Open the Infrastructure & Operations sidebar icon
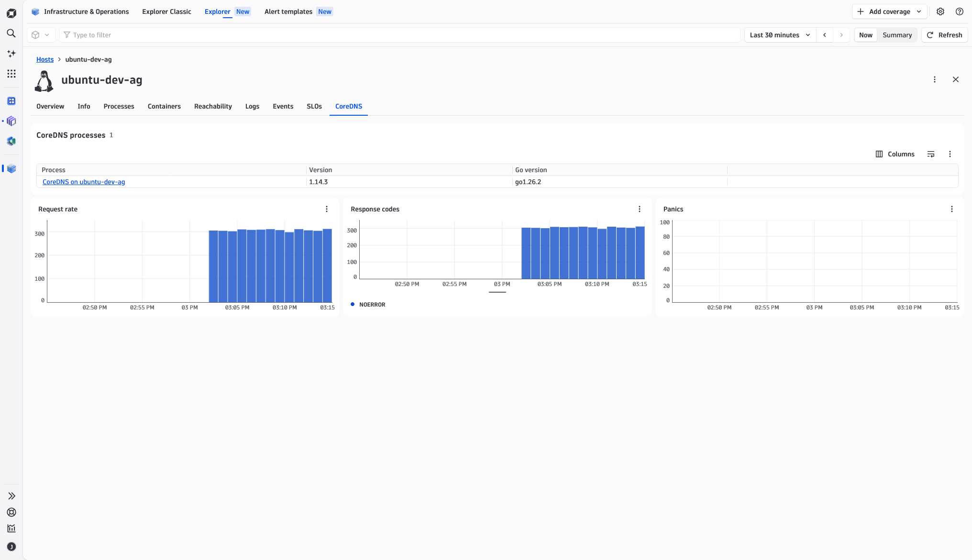This screenshot has width=972, height=560. coord(11,168)
